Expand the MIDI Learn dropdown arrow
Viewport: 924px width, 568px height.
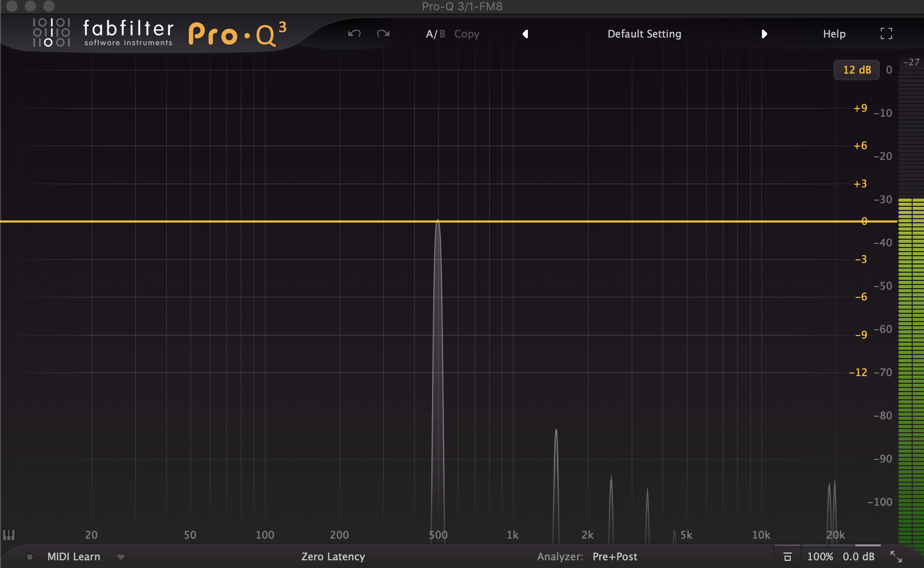[x=121, y=557]
